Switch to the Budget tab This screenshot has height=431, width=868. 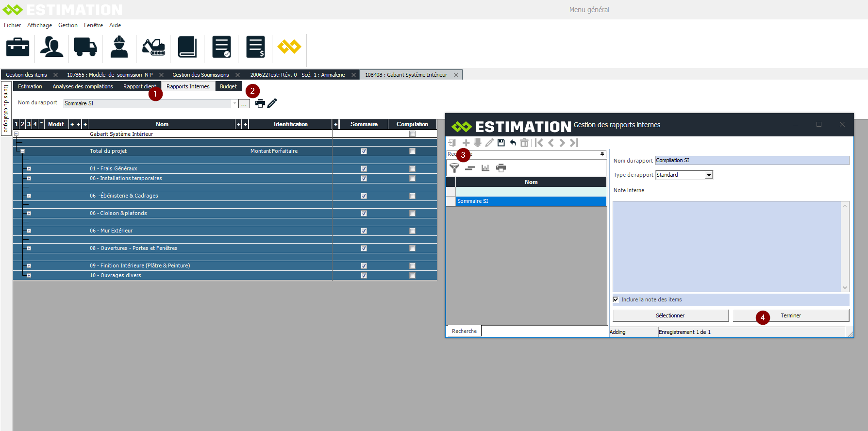pos(228,86)
